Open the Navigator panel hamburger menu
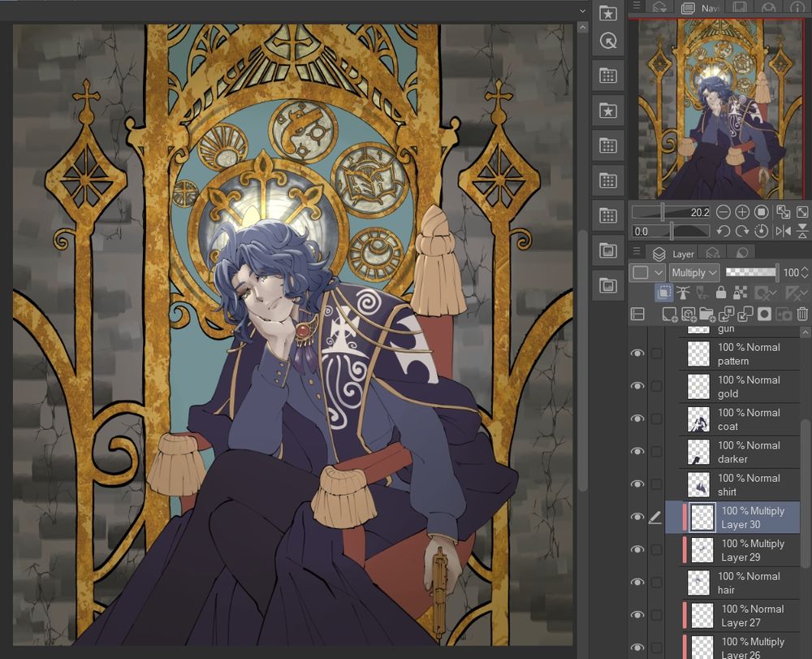 pyautogui.click(x=637, y=6)
